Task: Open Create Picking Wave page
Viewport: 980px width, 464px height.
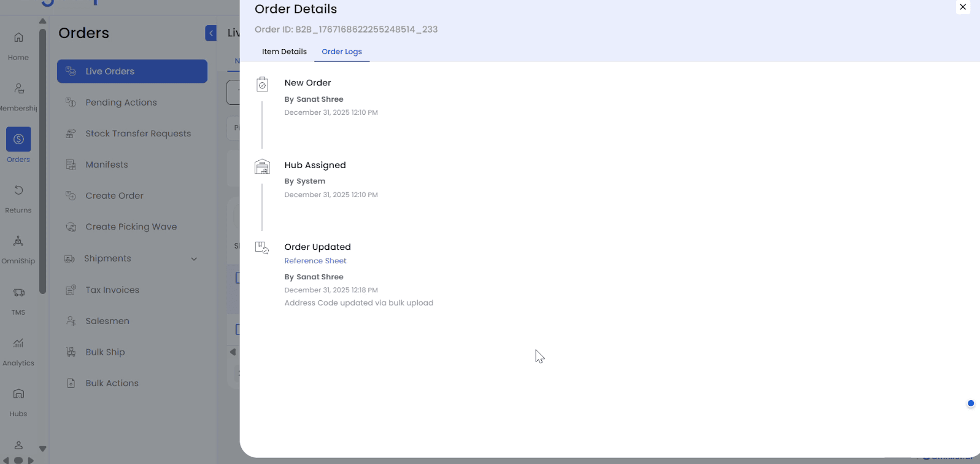Action: (131, 227)
